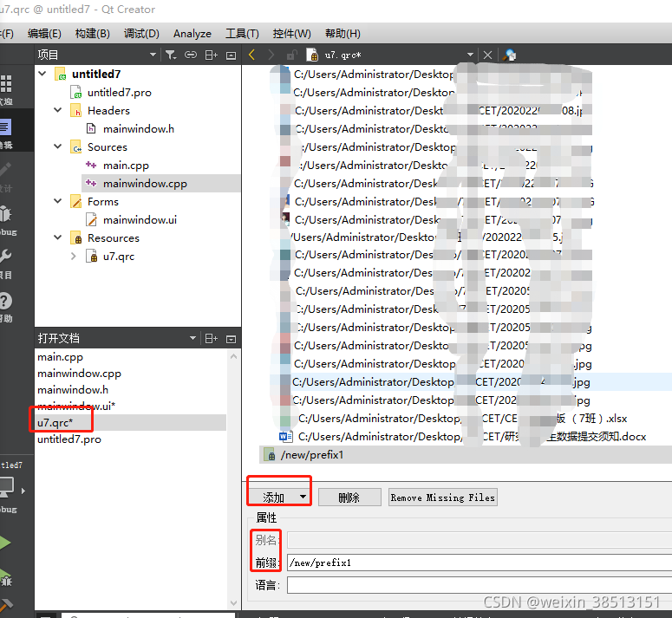Image resolution: width=672 pixels, height=618 pixels.
Task: Close the u7.qrc document with X
Action: (x=487, y=55)
